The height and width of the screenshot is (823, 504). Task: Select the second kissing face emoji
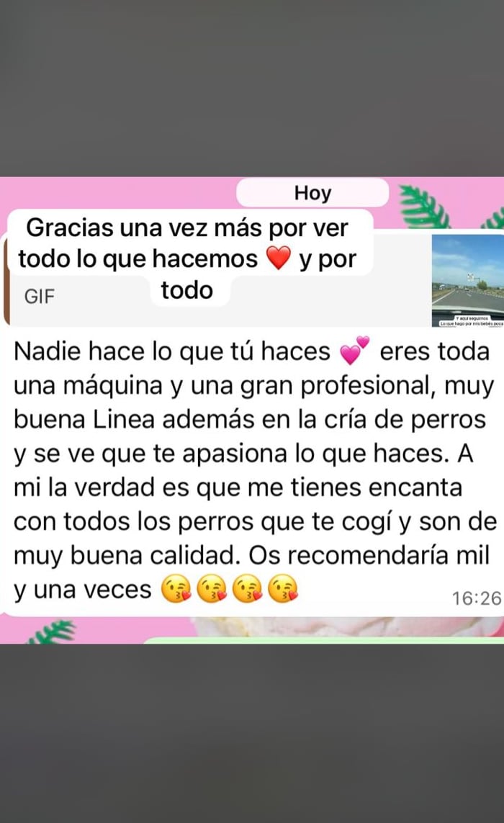coord(212,589)
